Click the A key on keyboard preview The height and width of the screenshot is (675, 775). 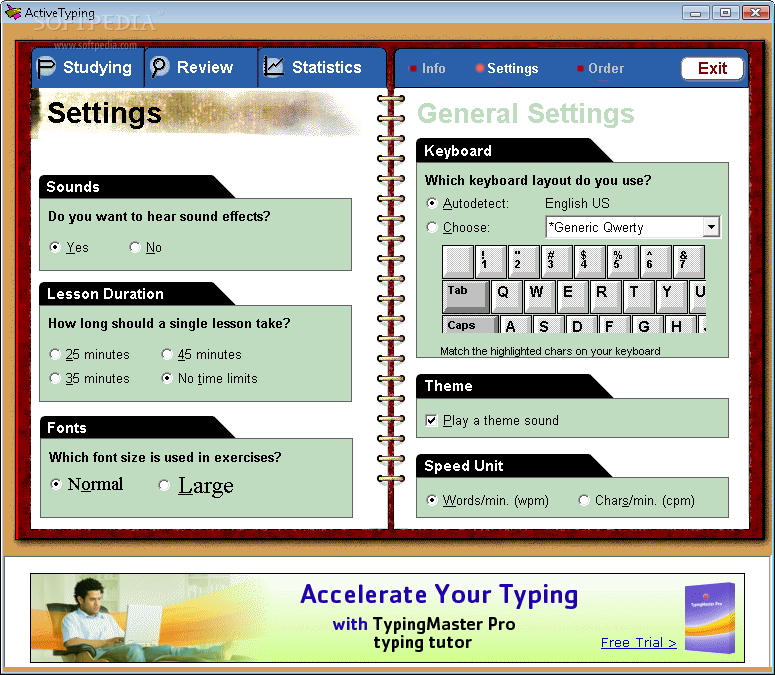click(x=516, y=325)
